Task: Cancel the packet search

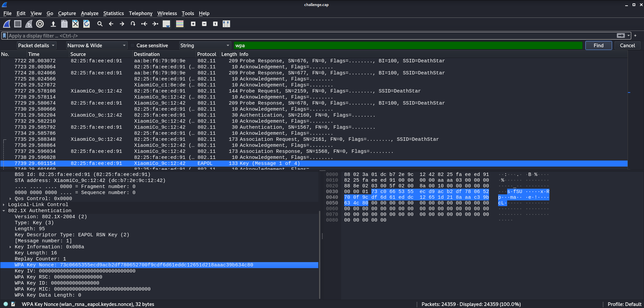Action: click(627, 46)
